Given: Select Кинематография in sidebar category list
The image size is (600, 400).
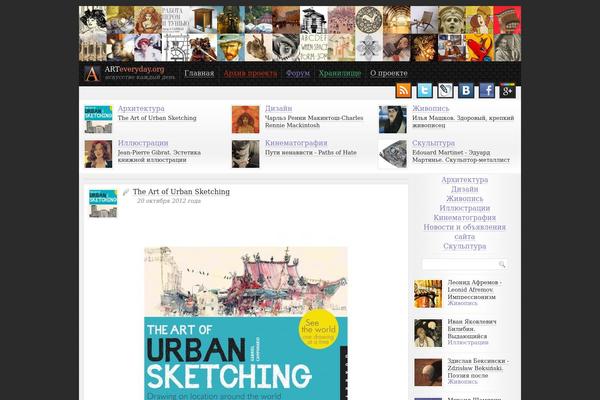Looking at the screenshot, I should coord(465,217).
